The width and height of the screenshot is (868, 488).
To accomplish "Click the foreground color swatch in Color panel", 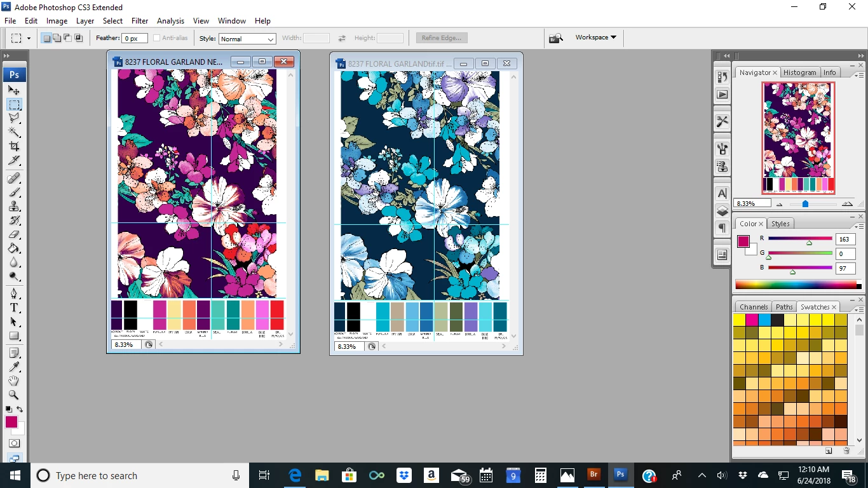I will click(x=743, y=241).
